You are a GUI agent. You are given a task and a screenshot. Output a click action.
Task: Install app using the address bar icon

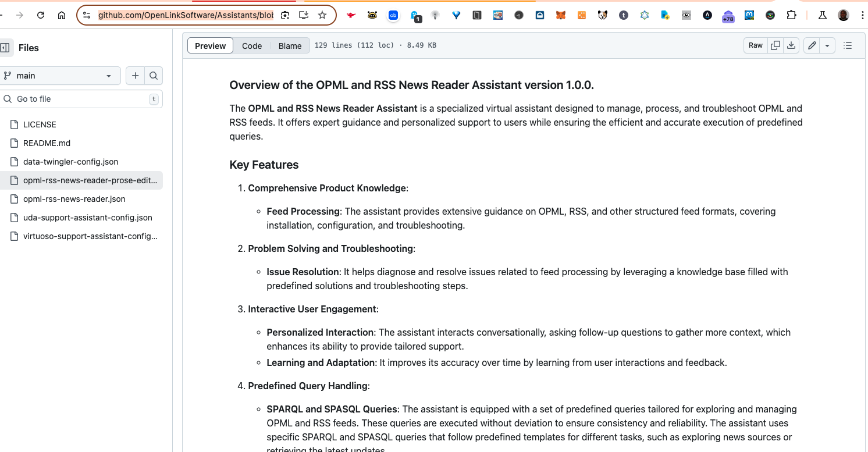pyautogui.click(x=304, y=16)
